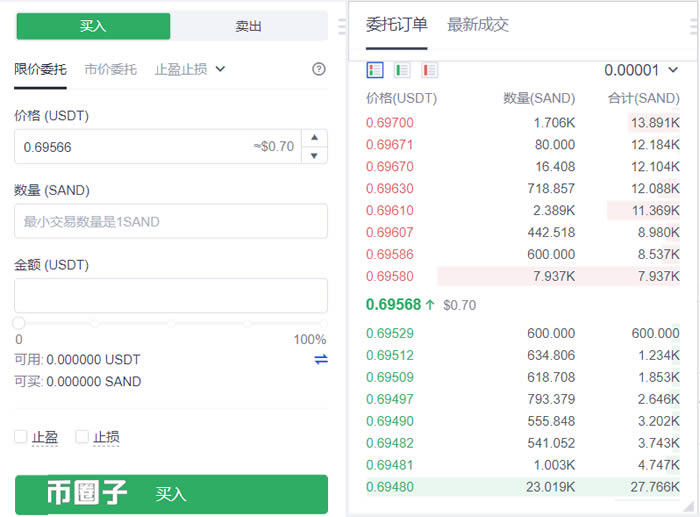Select the 市价委托 market order tab
The height and width of the screenshot is (517, 700).
[x=110, y=69]
